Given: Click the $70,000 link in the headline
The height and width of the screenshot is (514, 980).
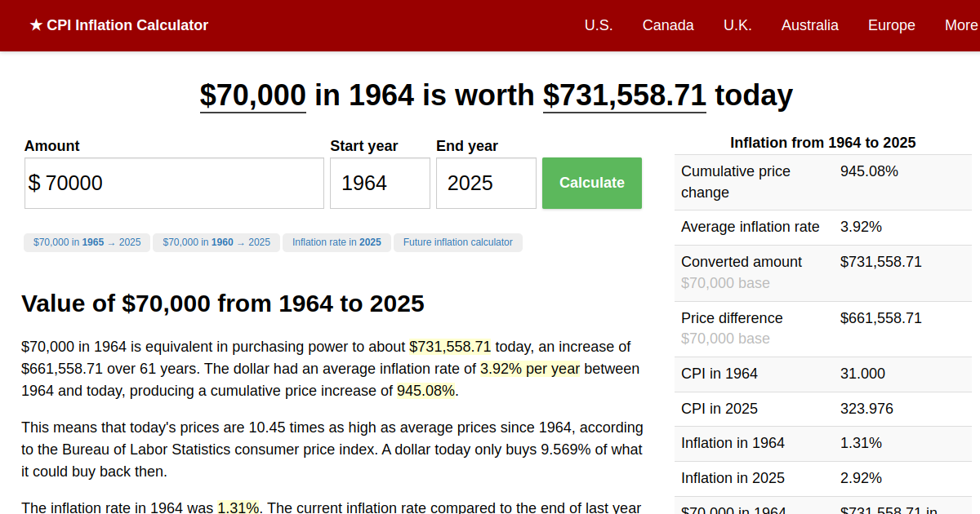Looking at the screenshot, I should click(x=252, y=95).
